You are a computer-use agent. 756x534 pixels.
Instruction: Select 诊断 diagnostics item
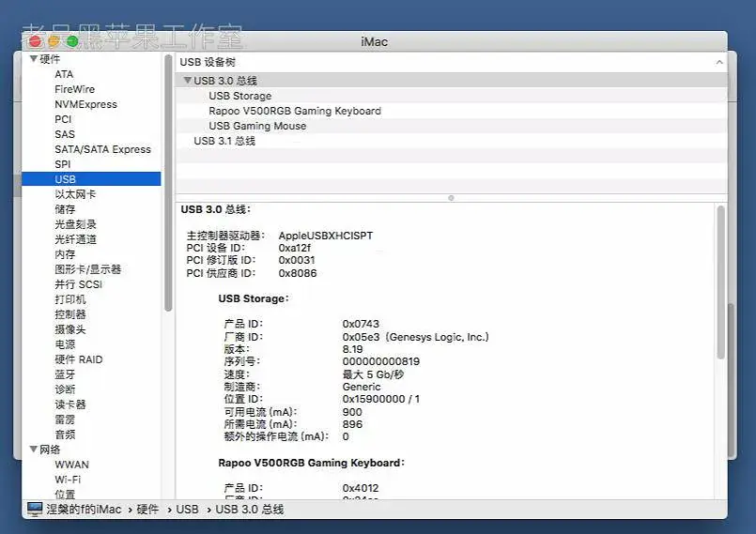coord(65,389)
